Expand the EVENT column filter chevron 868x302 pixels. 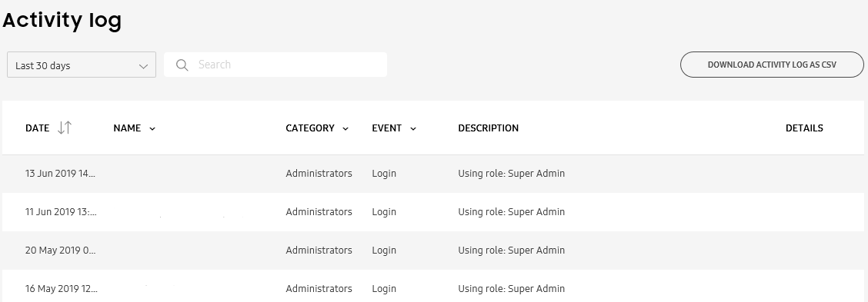[413, 128]
